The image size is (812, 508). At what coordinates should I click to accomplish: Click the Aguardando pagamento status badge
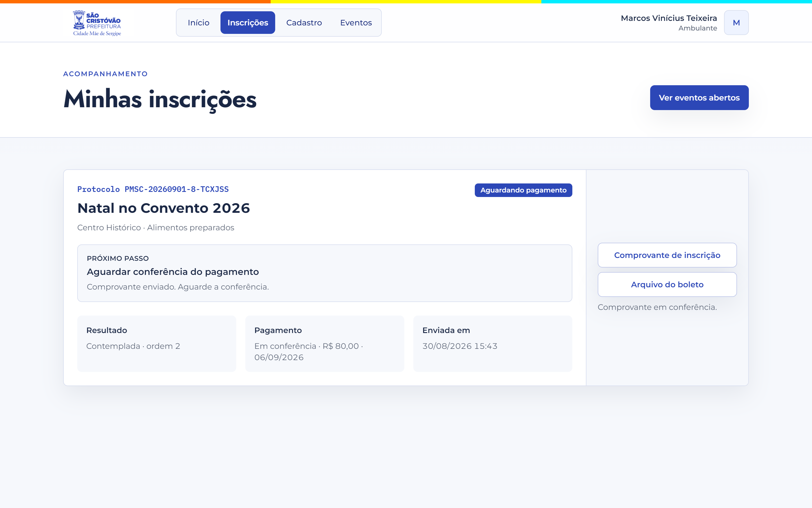524,190
